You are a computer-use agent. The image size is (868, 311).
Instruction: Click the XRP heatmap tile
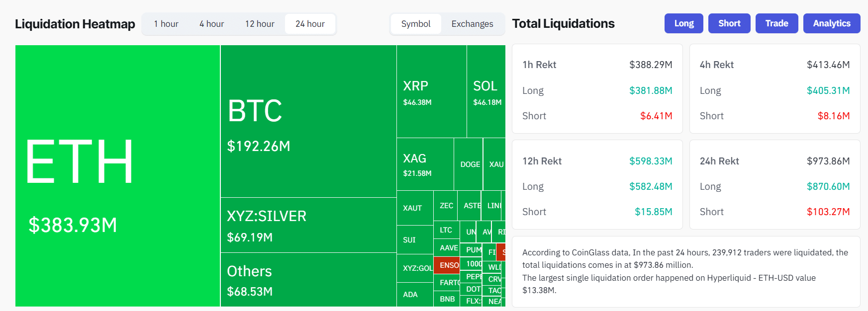(431, 91)
